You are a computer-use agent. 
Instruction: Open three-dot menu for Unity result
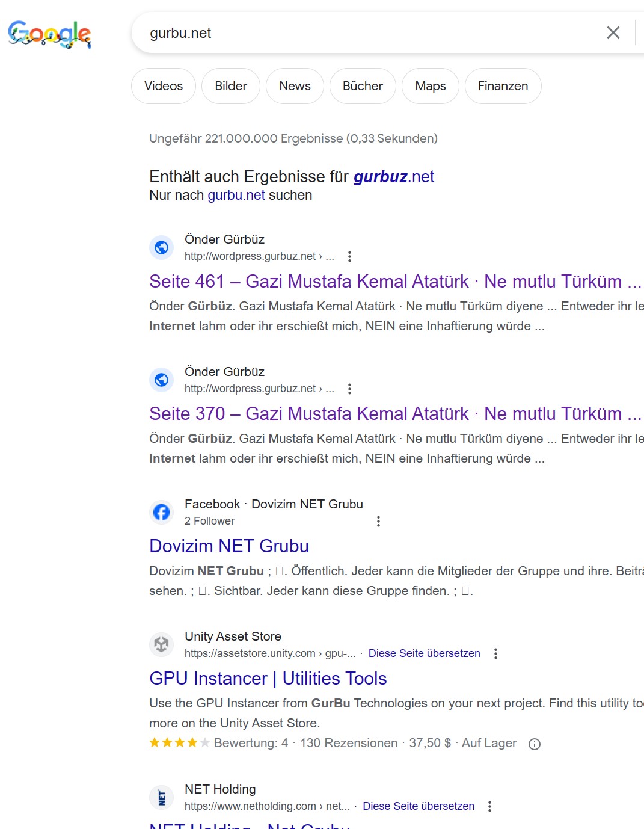(x=495, y=653)
